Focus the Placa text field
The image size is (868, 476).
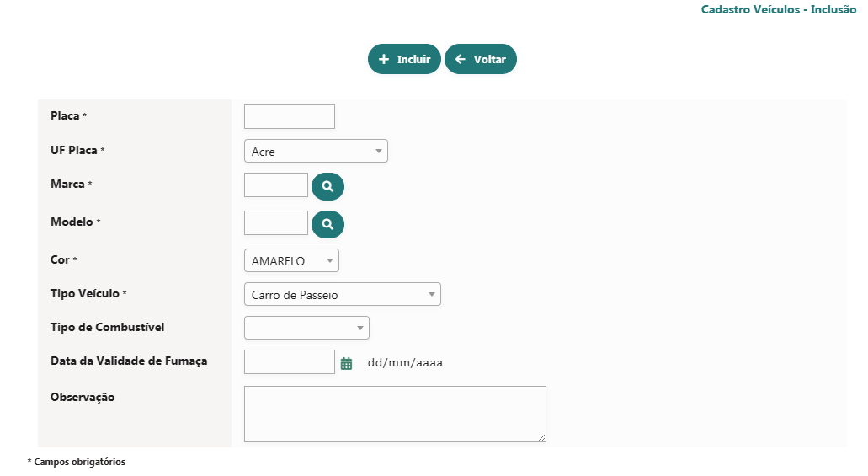[290, 116]
